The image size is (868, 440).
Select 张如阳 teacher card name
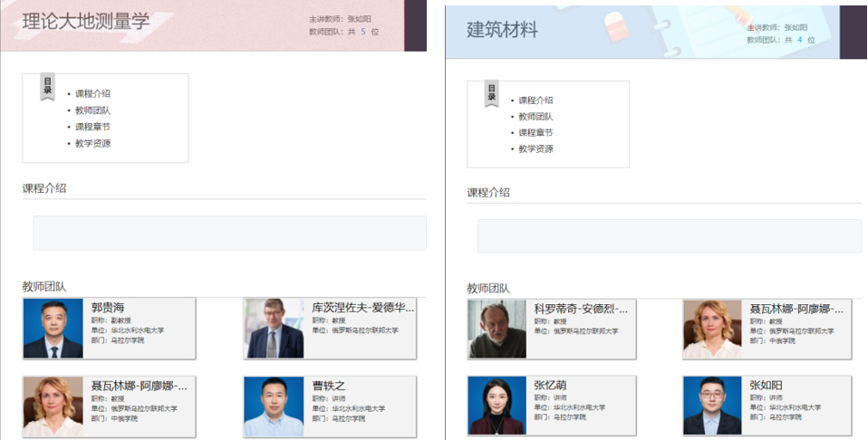[x=767, y=386]
